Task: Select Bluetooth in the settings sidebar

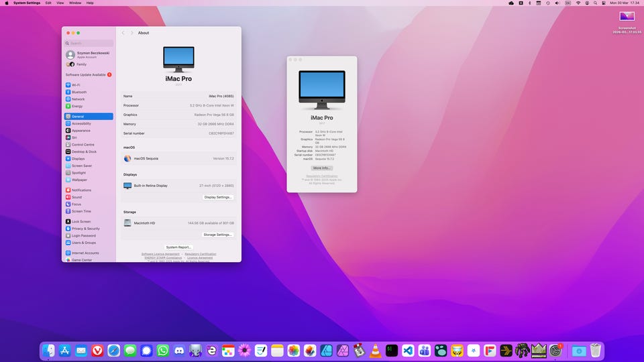Action: 78,92
